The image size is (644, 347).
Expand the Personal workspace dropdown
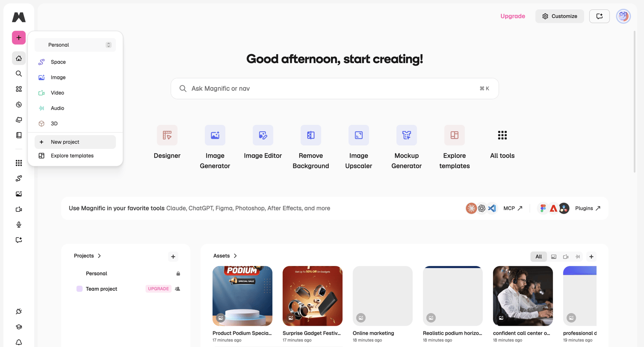click(x=75, y=45)
